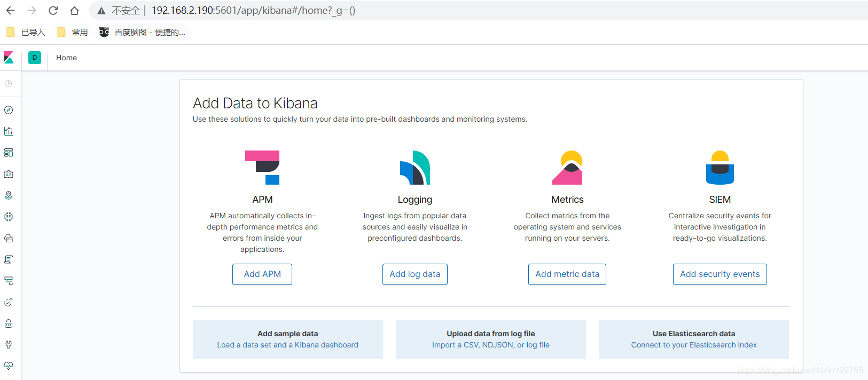Click the Metrics product logo
Viewport: 868px width, 380px height.
[x=567, y=168]
